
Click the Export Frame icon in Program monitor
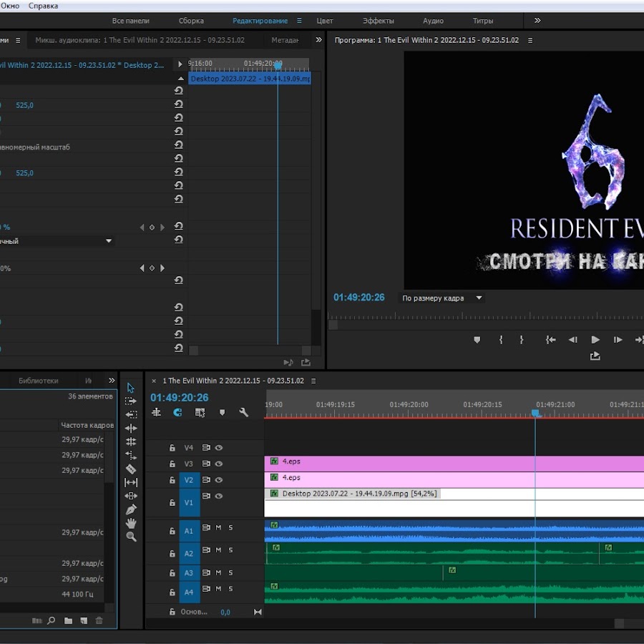tap(595, 356)
